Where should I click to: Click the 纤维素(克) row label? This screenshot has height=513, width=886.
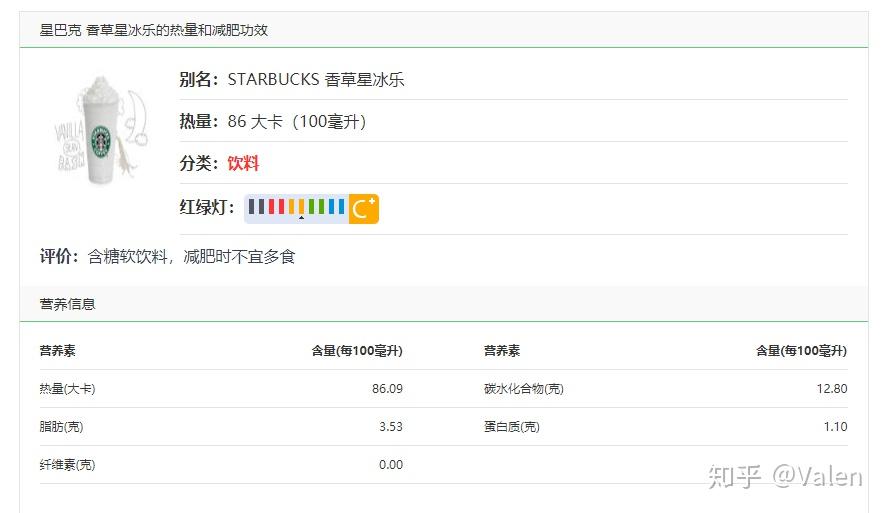pos(67,464)
